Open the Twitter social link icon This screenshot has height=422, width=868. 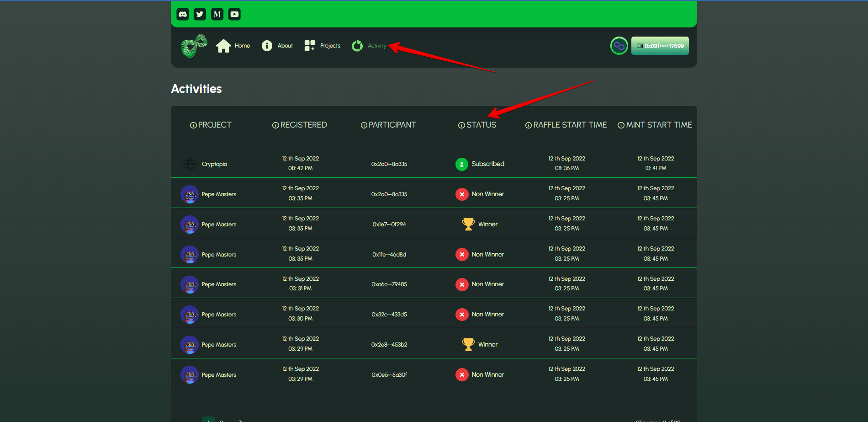point(200,14)
